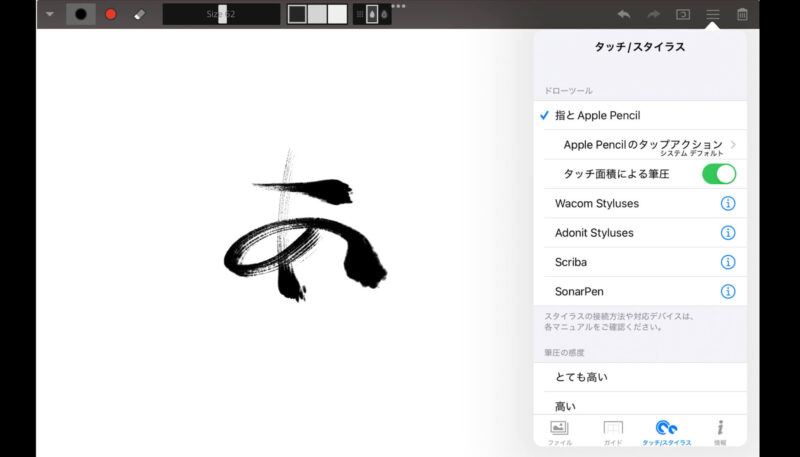Show info for Adonit Styluses
This screenshot has height=457, width=800.
point(728,233)
